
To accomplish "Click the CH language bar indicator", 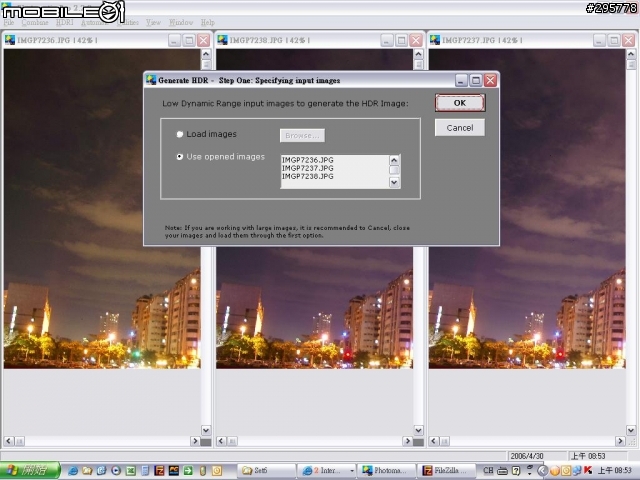I will [488, 470].
